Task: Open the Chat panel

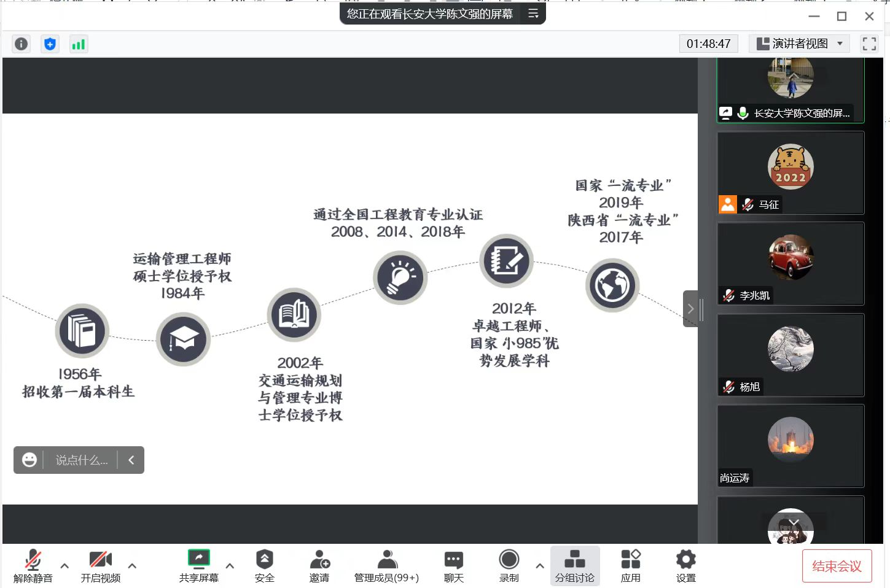Action: click(x=453, y=566)
